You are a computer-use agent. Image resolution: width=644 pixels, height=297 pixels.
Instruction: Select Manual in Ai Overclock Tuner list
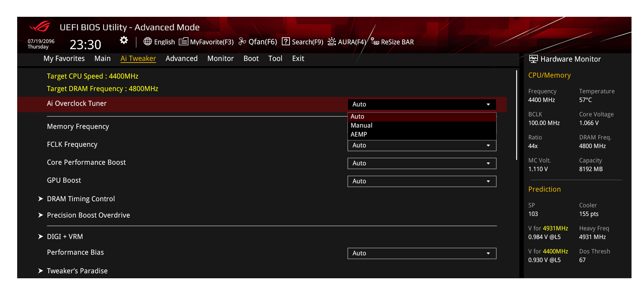pyautogui.click(x=362, y=125)
